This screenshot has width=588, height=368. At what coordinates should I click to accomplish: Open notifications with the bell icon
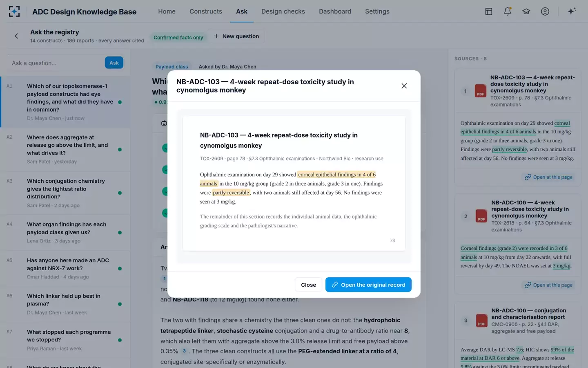pyautogui.click(x=508, y=11)
